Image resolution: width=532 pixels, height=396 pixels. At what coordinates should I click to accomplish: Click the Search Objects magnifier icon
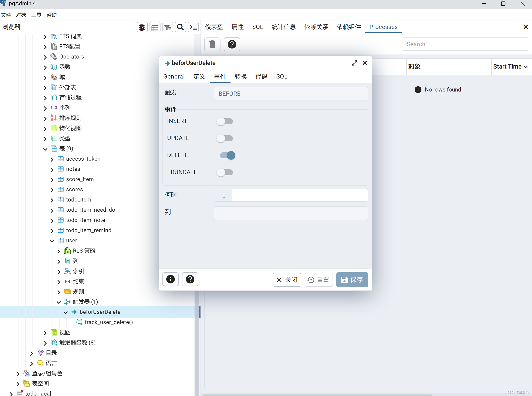180,27
